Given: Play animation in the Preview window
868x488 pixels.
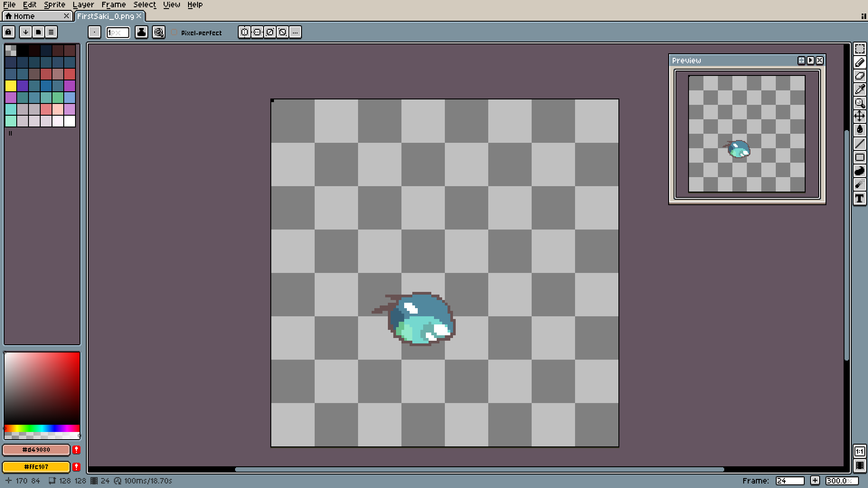Looking at the screenshot, I should tap(810, 60).
